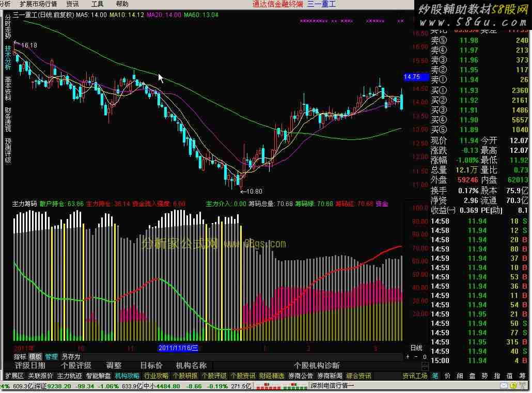Switch to the 细 tab in quote panel
This screenshot has height=393, width=532.
(460, 376)
